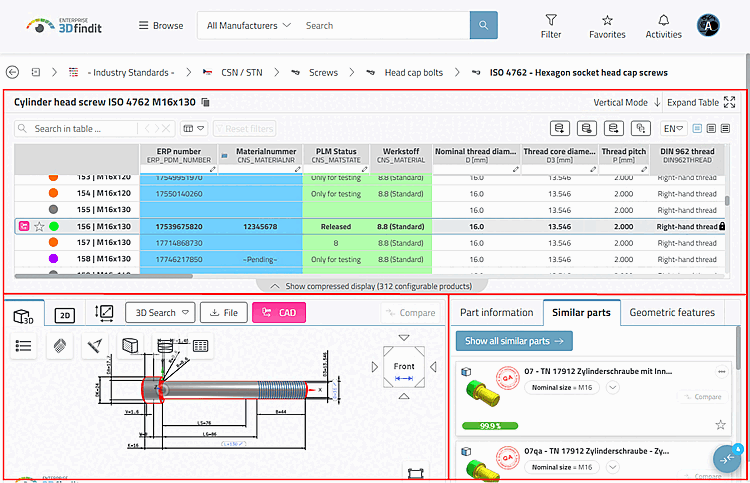Favorite row 156 with the star
The image size is (750, 483).
coord(39,226)
